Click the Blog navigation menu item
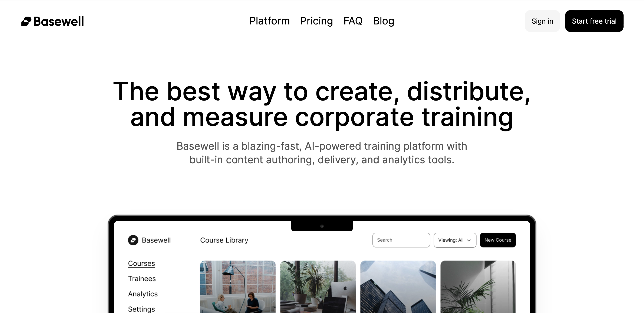 (384, 21)
